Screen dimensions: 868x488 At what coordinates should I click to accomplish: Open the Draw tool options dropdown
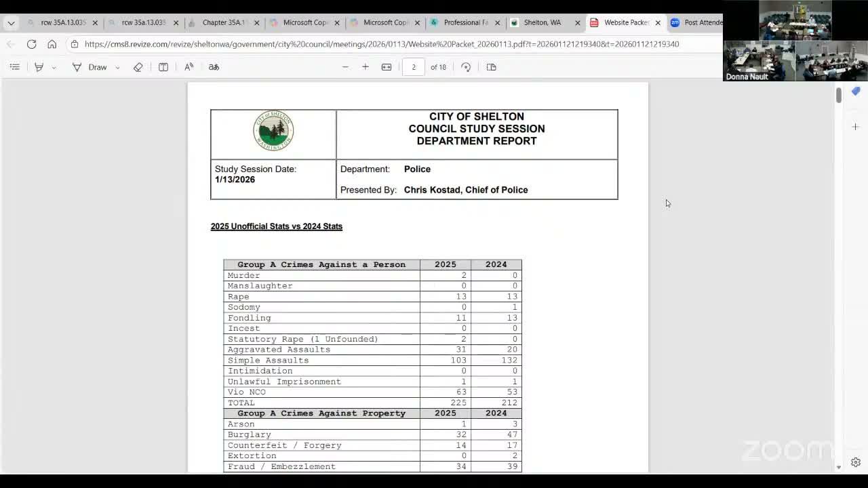117,67
